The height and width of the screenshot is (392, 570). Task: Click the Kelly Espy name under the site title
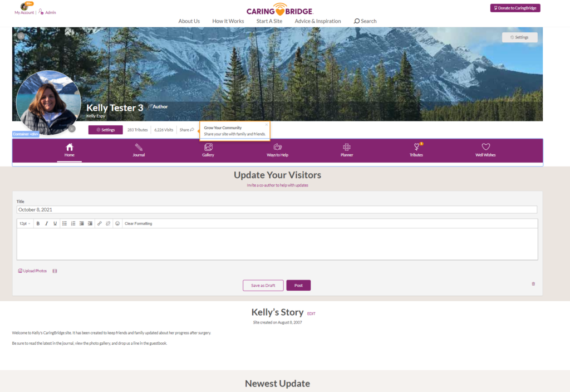point(96,116)
